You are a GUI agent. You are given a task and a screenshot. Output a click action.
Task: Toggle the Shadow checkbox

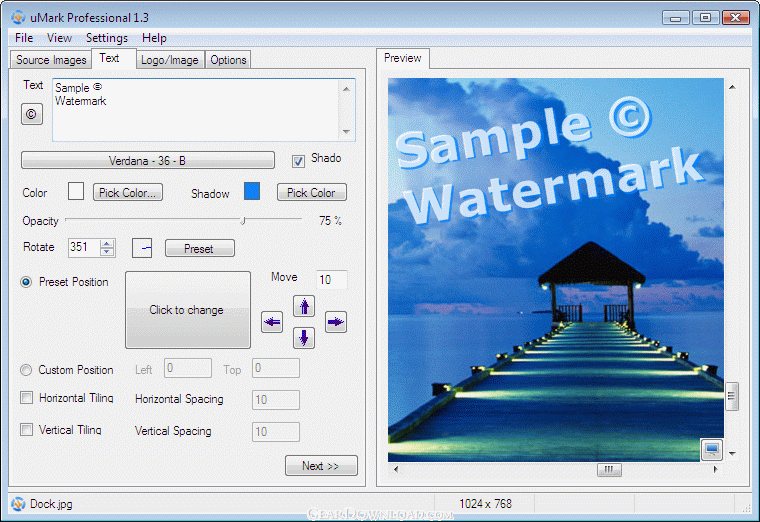[298, 161]
